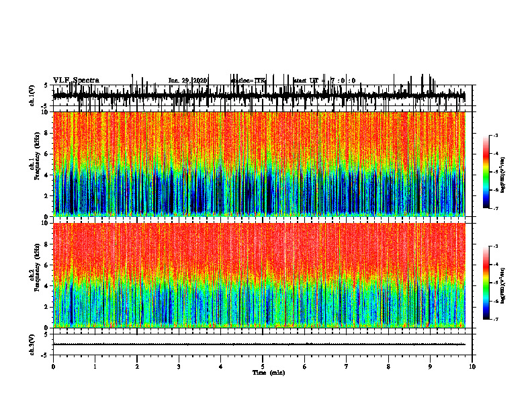Select the "Time (min)" x-axis label

269,373
